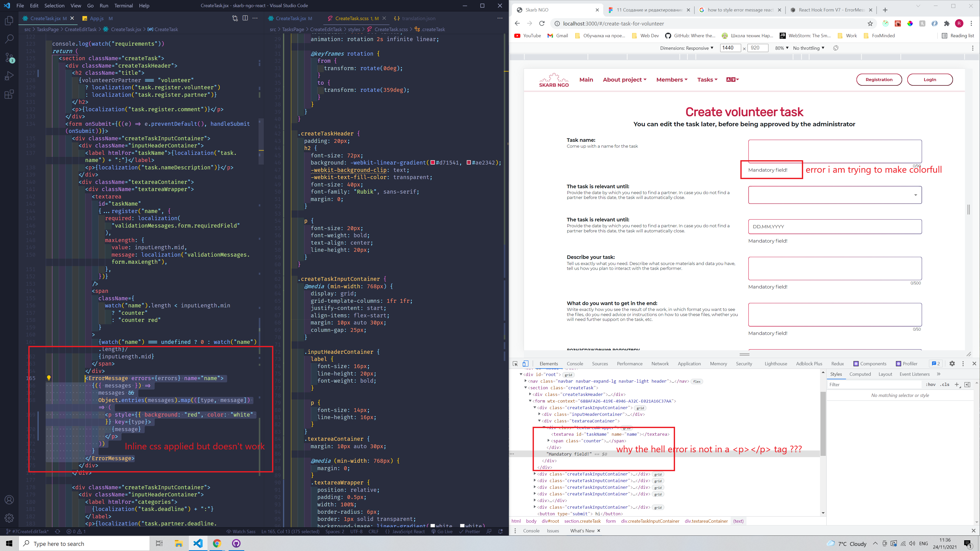This screenshot has height=551, width=980.
Task: Open 80% zoom dropdown in device toolbar
Action: (781, 48)
